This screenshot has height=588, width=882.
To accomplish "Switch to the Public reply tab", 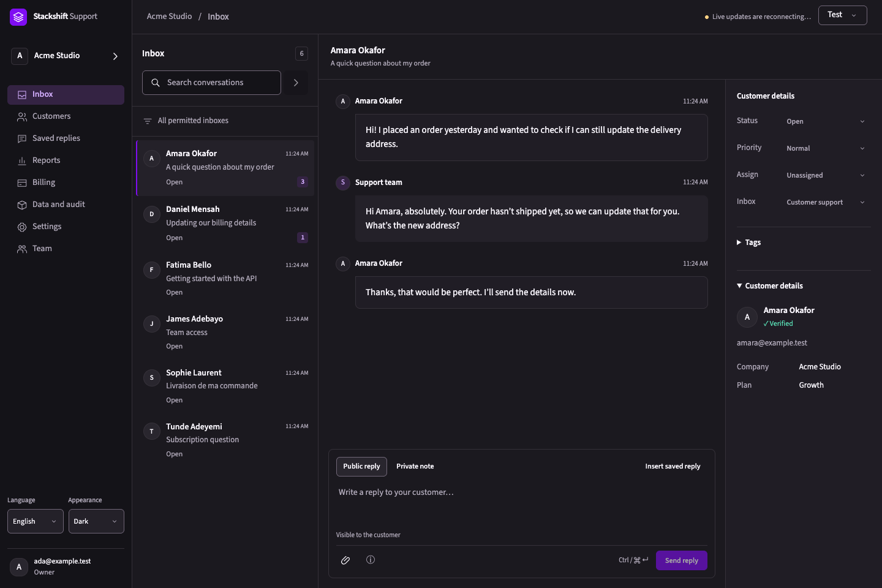I will pos(361,467).
